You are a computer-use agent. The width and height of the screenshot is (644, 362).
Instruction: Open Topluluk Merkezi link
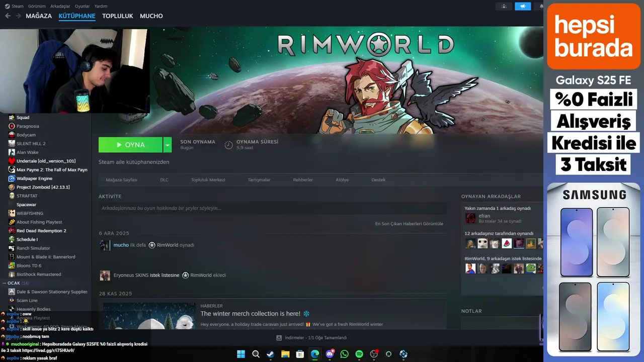208,179
